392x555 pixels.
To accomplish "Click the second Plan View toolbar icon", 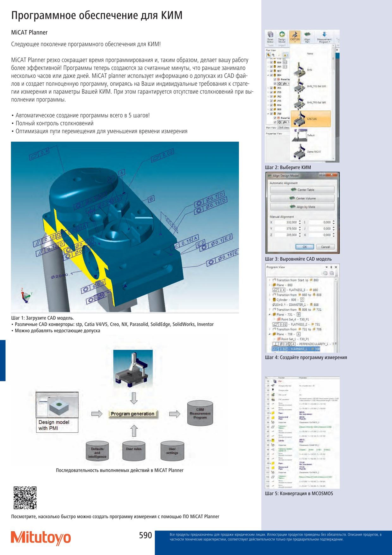I will click(273, 55).
